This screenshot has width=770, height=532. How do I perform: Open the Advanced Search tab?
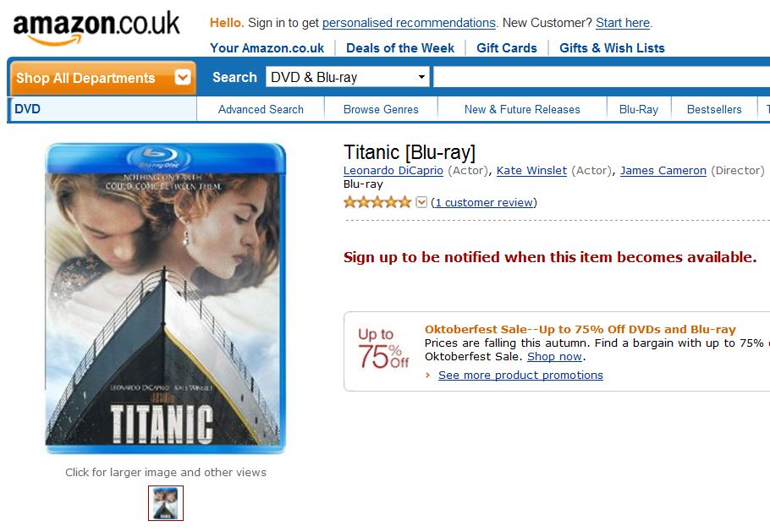(x=261, y=109)
